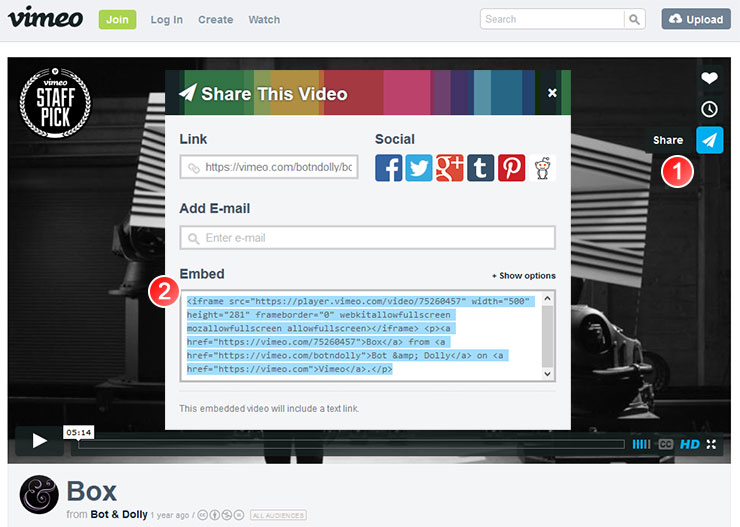Add video to Watch Later clock icon
This screenshot has width=740, height=527.
(709, 109)
